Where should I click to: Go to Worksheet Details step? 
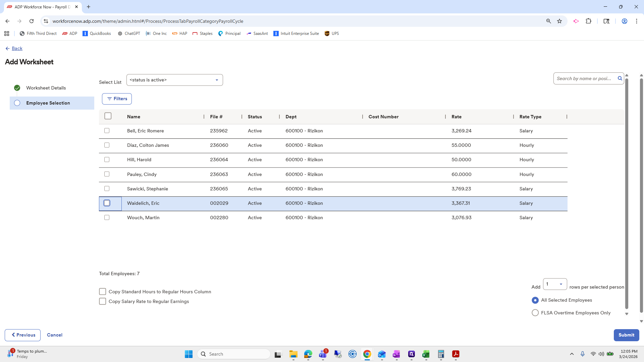pos(46,88)
